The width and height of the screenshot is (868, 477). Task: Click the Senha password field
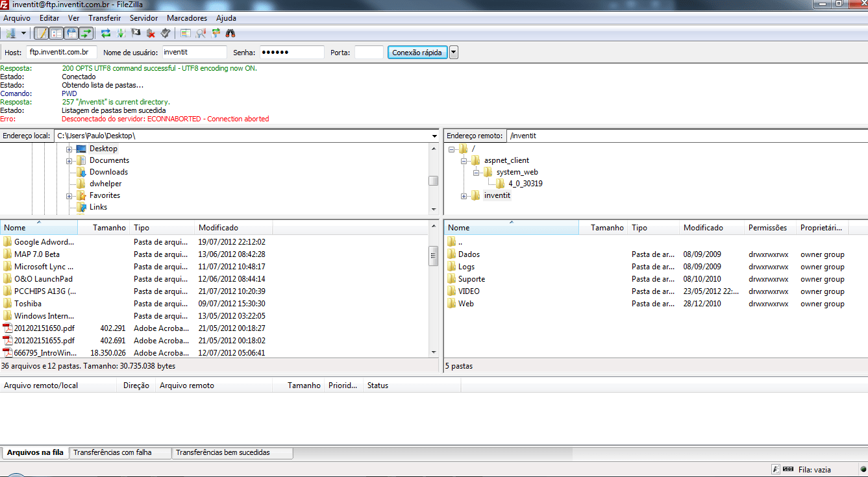click(292, 52)
